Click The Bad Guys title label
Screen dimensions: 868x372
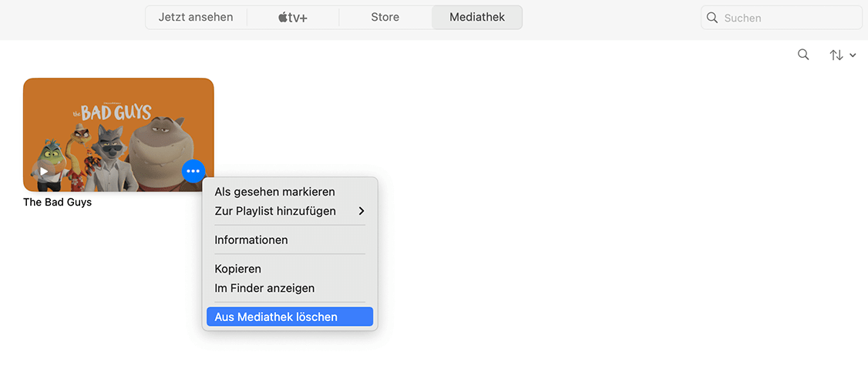point(57,203)
